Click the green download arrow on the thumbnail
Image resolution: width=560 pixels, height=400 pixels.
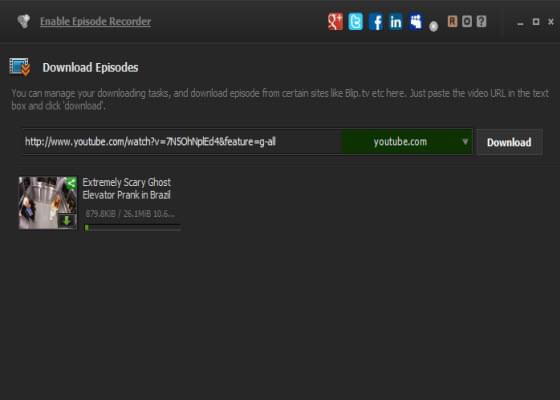(67, 221)
